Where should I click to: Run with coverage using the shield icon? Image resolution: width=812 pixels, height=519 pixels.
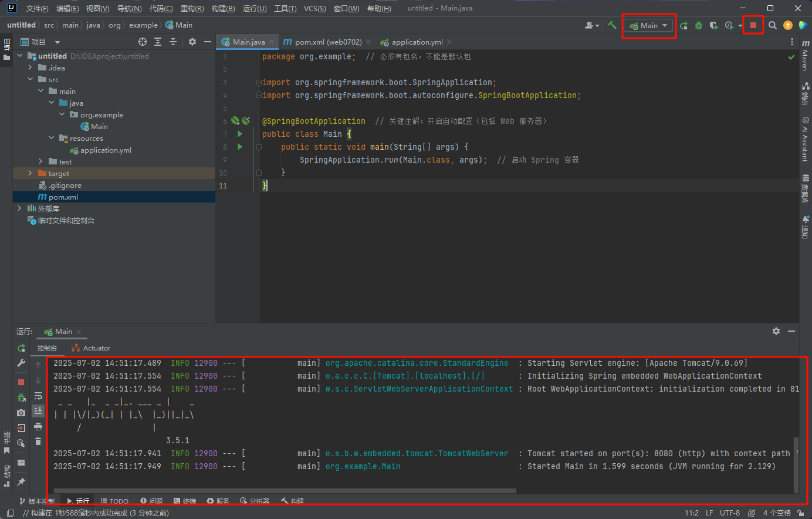[x=713, y=25]
